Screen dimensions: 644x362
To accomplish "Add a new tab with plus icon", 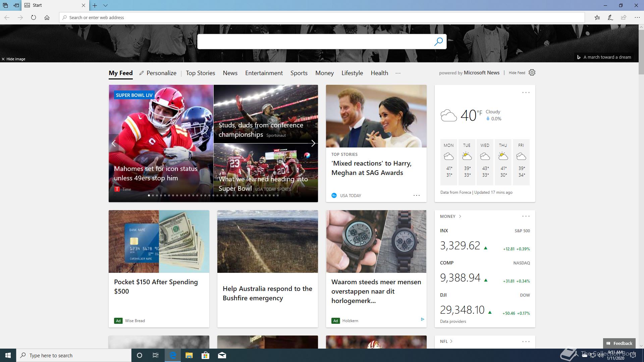I will (95, 5).
